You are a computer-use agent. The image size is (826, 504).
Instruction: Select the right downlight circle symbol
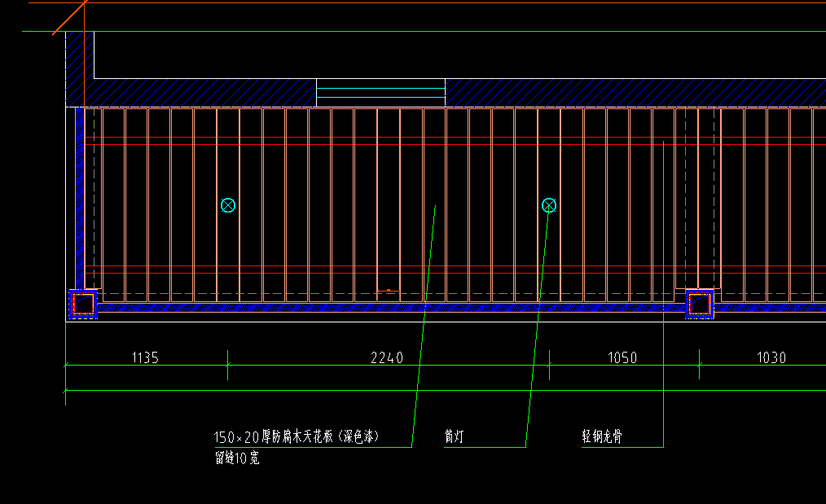549,205
